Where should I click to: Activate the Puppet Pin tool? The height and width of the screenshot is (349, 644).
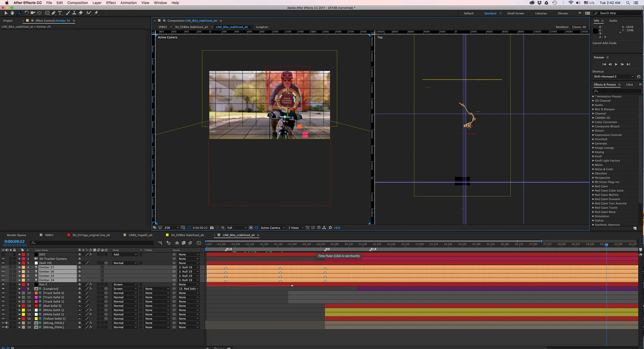point(96,13)
